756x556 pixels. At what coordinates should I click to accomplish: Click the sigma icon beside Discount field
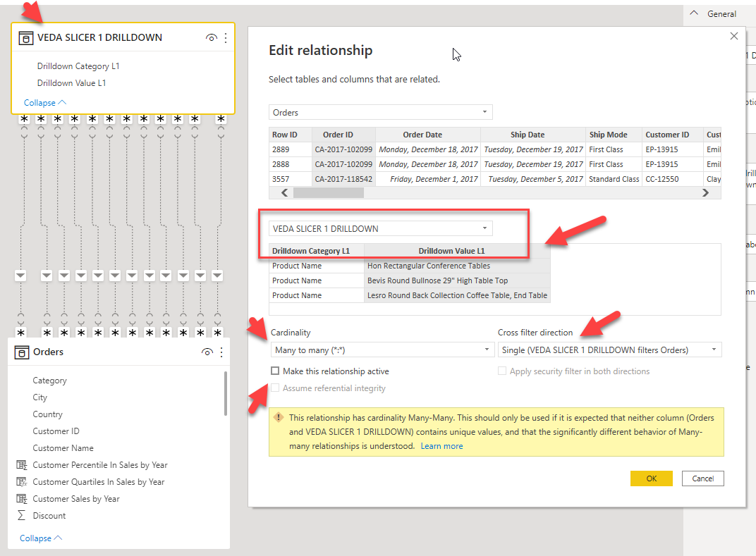pos(22,515)
